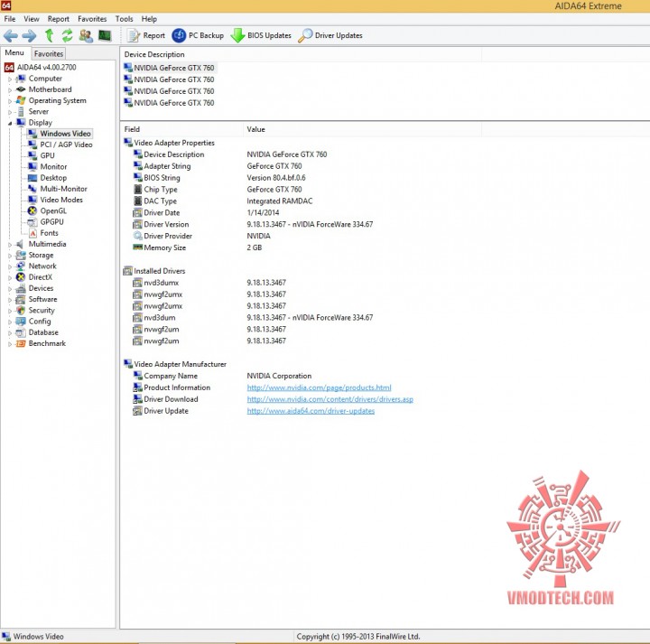Click the Monitor item icon
The width and height of the screenshot is (650, 644).
coord(32,167)
